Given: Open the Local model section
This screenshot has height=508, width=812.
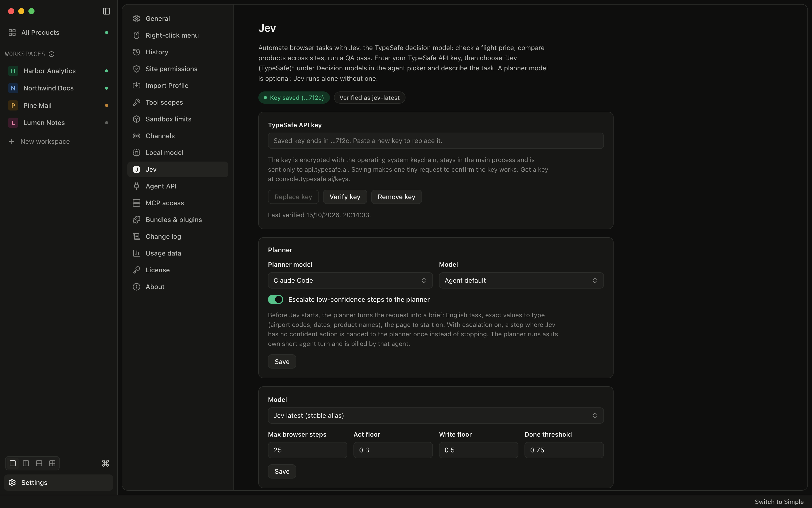Looking at the screenshot, I should pos(178,153).
